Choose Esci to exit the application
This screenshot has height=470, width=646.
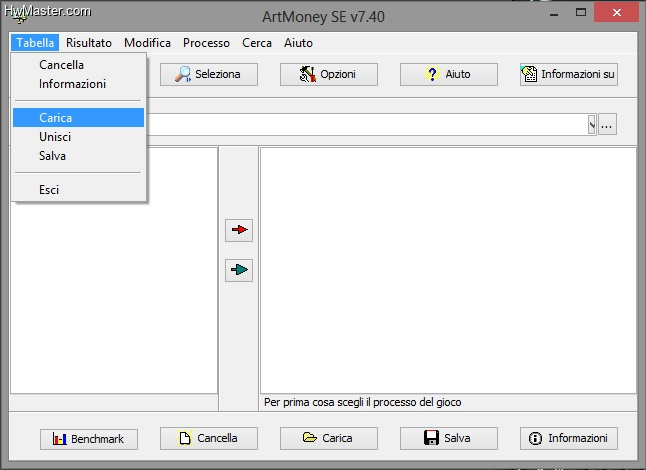pos(78,190)
